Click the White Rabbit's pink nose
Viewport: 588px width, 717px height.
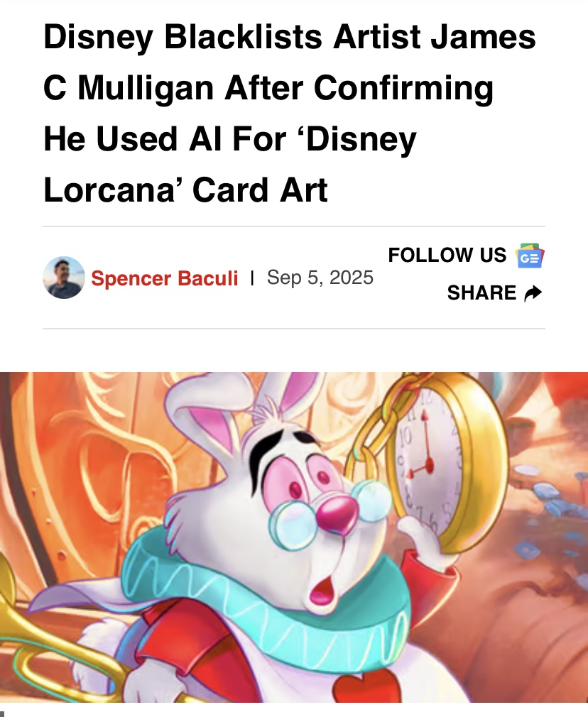pos(338,515)
